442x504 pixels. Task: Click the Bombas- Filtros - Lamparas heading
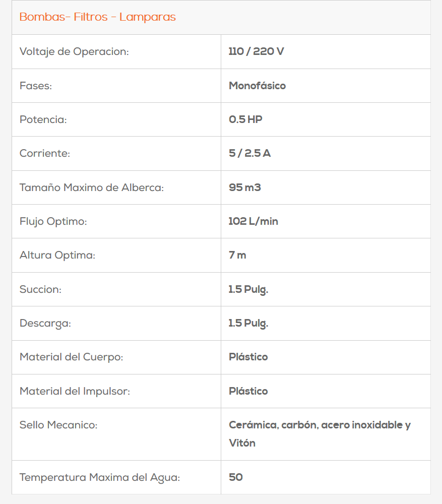pos(97,17)
